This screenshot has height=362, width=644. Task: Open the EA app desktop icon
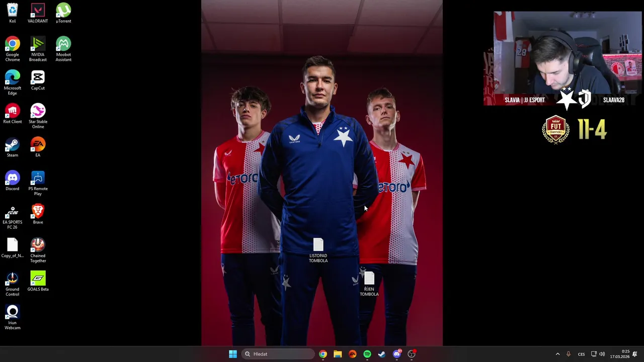tap(38, 147)
